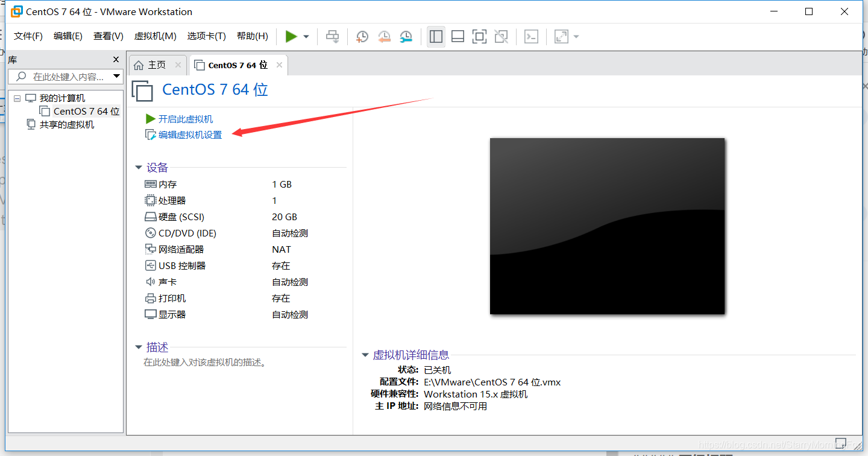Image resolution: width=868 pixels, height=456 pixels.
Task: Click Send Ctrl+Alt+Del toolbar icon
Action: [332, 37]
